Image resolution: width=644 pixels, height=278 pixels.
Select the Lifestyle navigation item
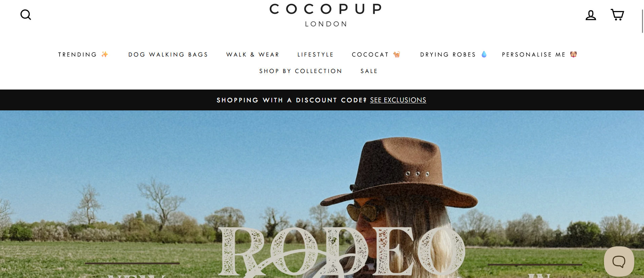coord(315,55)
